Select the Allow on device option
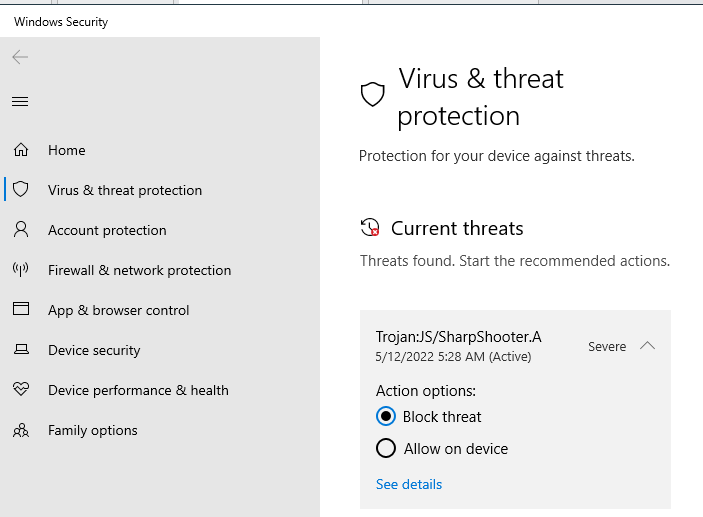The width and height of the screenshot is (703, 517). pyautogui.click(x=386, y=448)
